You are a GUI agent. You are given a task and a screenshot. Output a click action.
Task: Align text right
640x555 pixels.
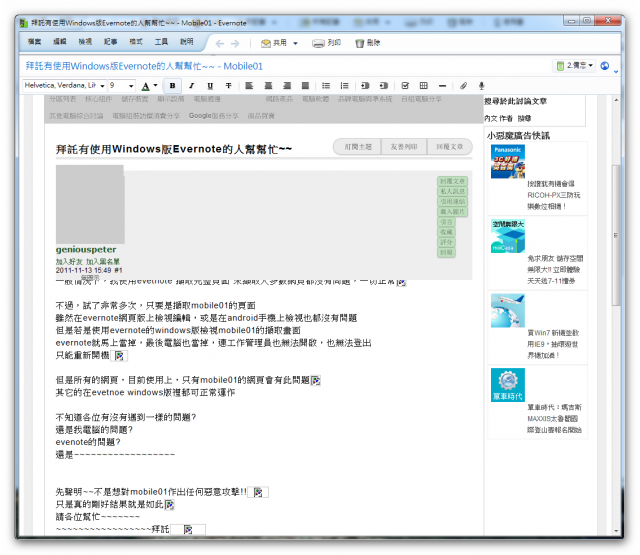[x=287, y=86]
